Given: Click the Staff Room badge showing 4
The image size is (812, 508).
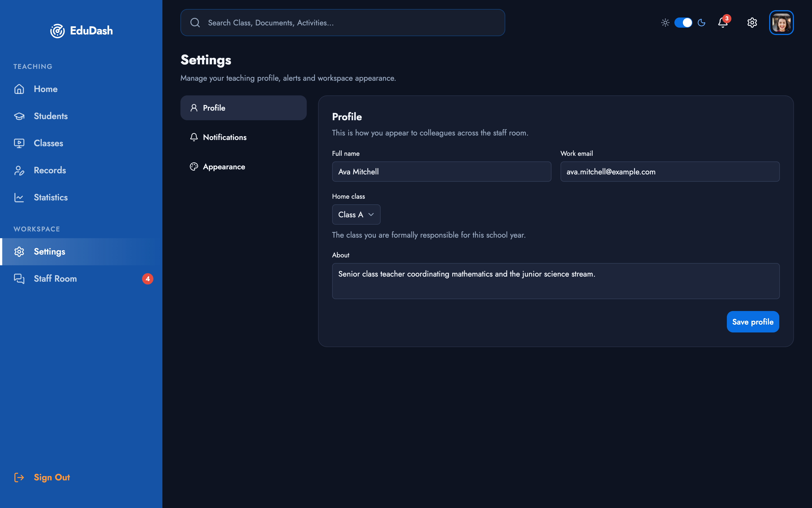Looking at the screenshot, I should (148, 279).
